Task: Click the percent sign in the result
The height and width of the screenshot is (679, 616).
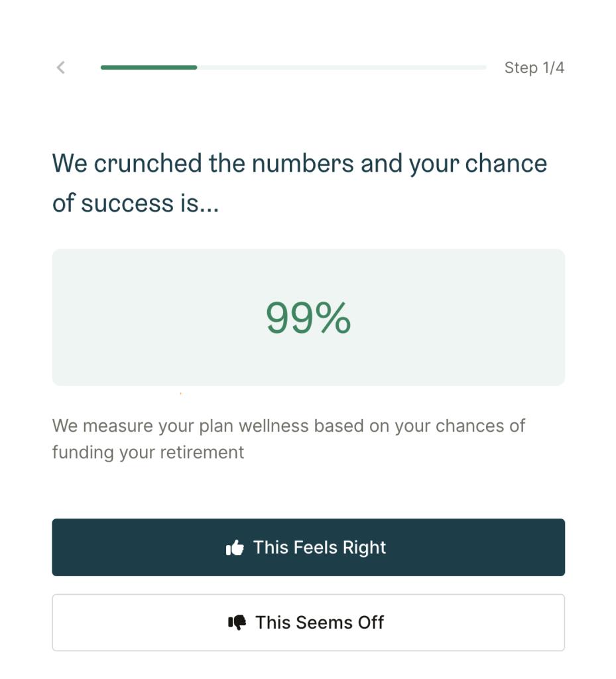Action: point(333,318)
